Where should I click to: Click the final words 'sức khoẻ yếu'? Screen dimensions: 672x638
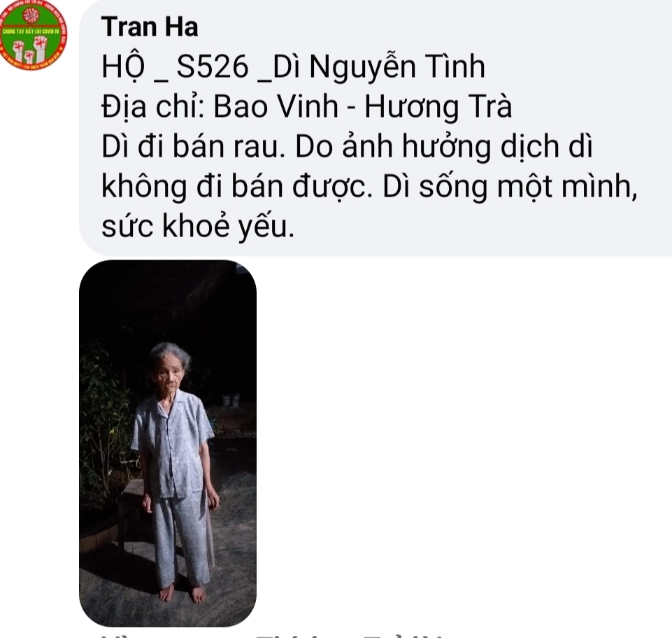pos(198,227)
